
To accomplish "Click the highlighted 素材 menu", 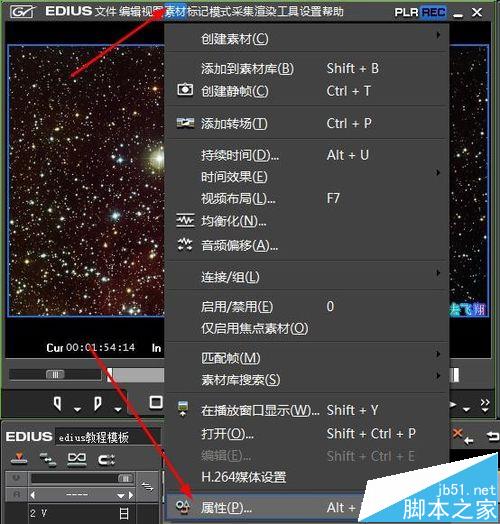I will pyautogui.click(x=175, y=12).
